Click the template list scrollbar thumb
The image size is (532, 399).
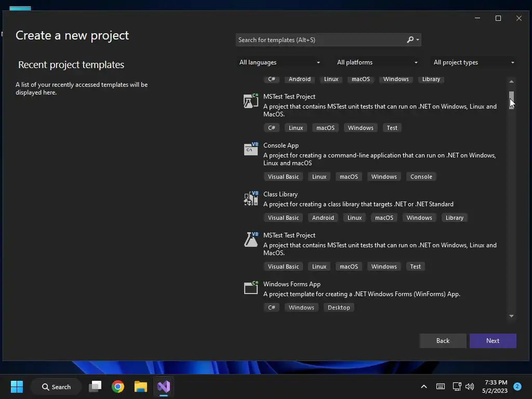pyautogui.click(x=511, y=100)
